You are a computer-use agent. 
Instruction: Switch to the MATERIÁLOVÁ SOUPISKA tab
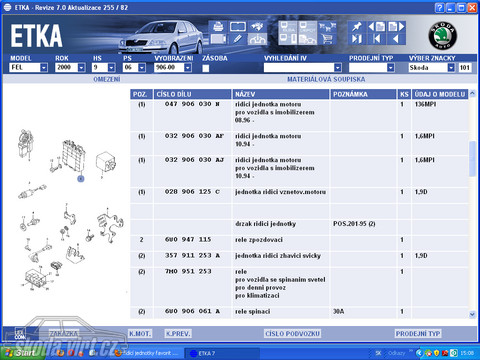click(x=326, y=79)
